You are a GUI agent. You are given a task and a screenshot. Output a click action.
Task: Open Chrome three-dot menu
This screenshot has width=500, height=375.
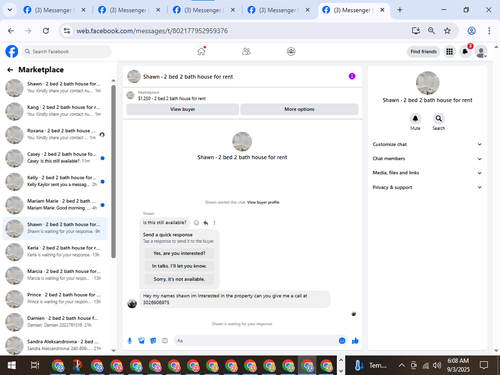(x=489, y=31)
